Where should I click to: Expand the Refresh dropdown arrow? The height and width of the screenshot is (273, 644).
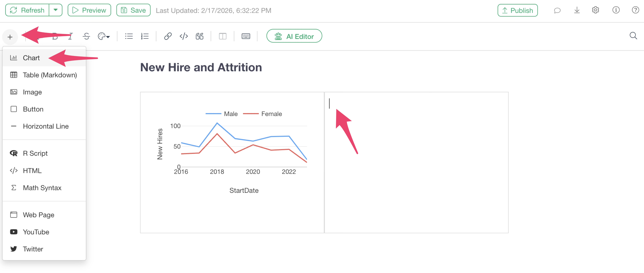(x=56, y=10)
